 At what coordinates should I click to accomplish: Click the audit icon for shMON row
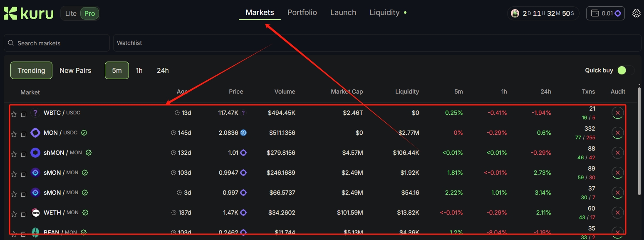[617, 153]
